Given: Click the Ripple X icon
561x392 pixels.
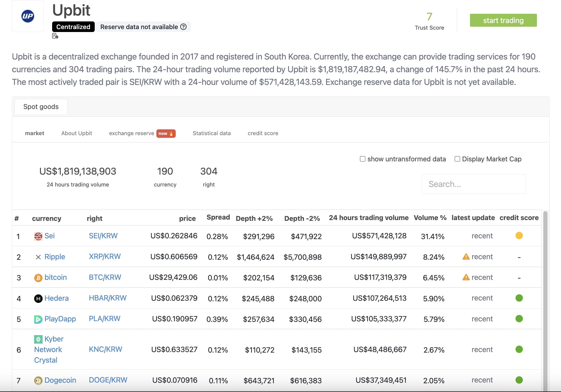Looking at the screenshot, I should click(38, 256).
